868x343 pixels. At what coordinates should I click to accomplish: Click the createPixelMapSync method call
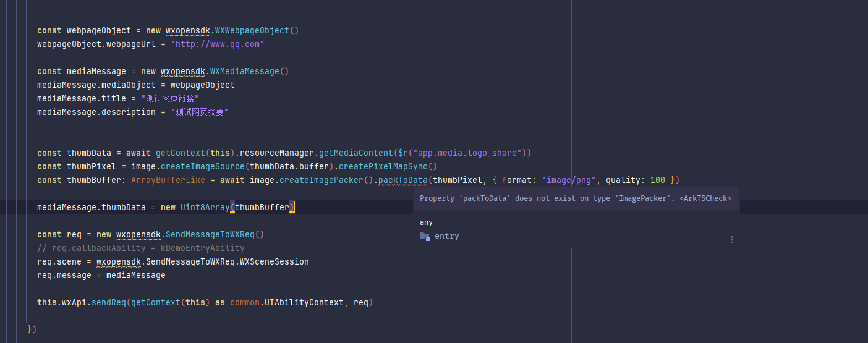[383, 167]
